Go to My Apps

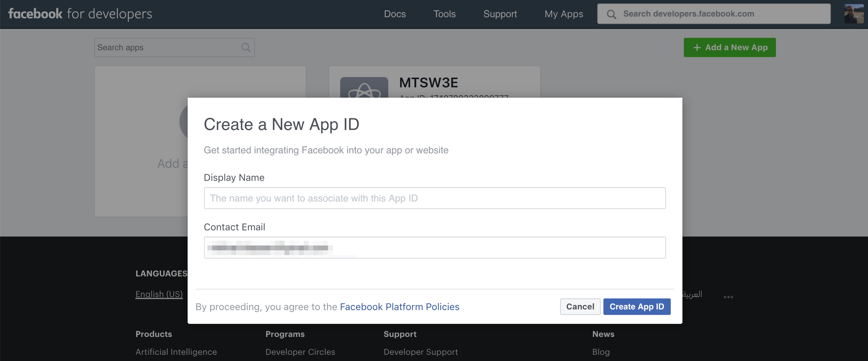(x=564, y=14)
